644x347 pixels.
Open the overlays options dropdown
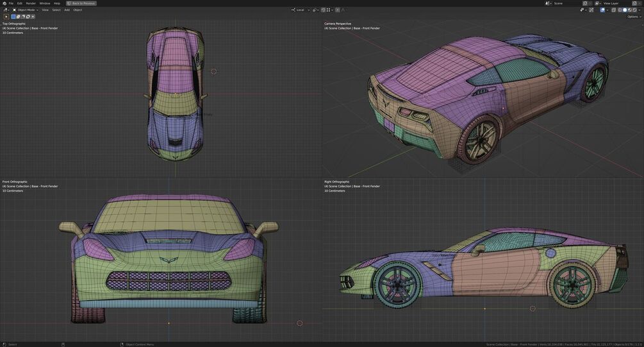[607, 10]
